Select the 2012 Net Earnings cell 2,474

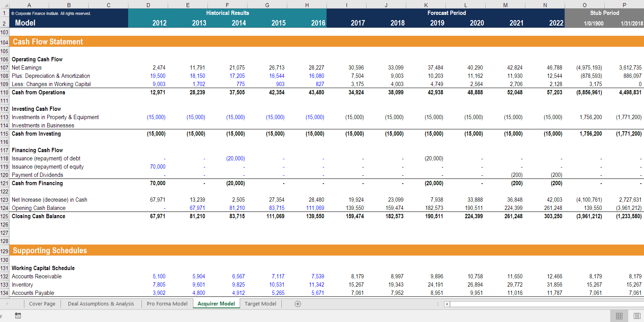tap(148, 68)
